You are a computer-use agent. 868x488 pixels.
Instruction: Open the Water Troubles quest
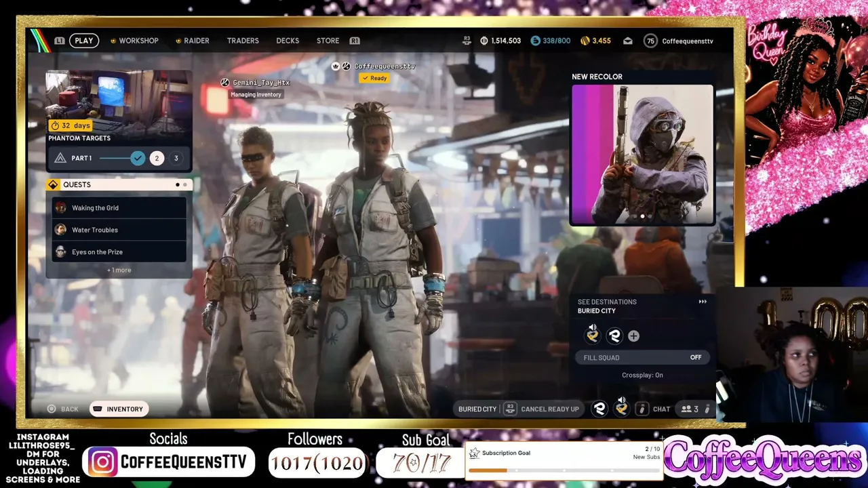pos(119,230)
